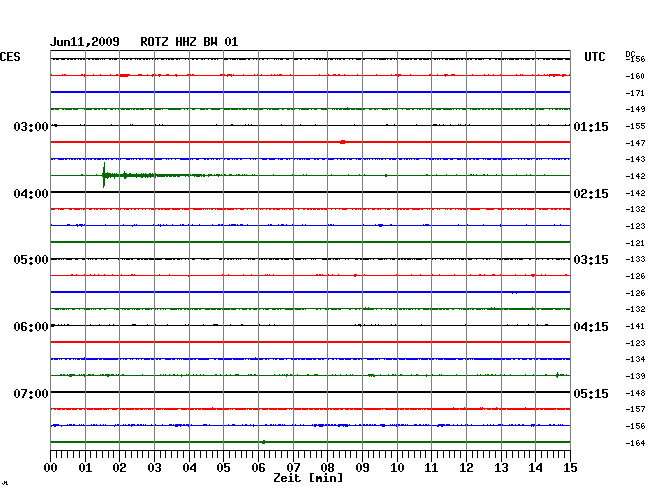
Task: Click the red blip on the -147 trace
Action: (x=342, y=142)
